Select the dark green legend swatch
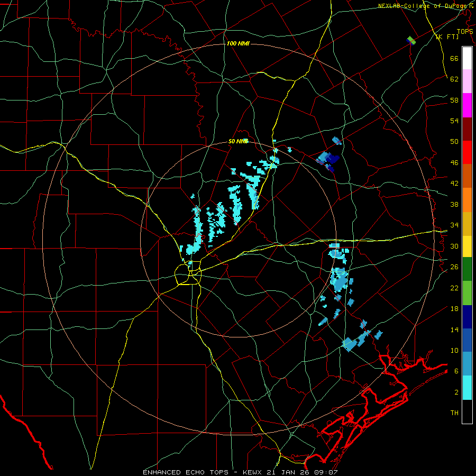Screen dimensions: 476x476 click(467, 269)
